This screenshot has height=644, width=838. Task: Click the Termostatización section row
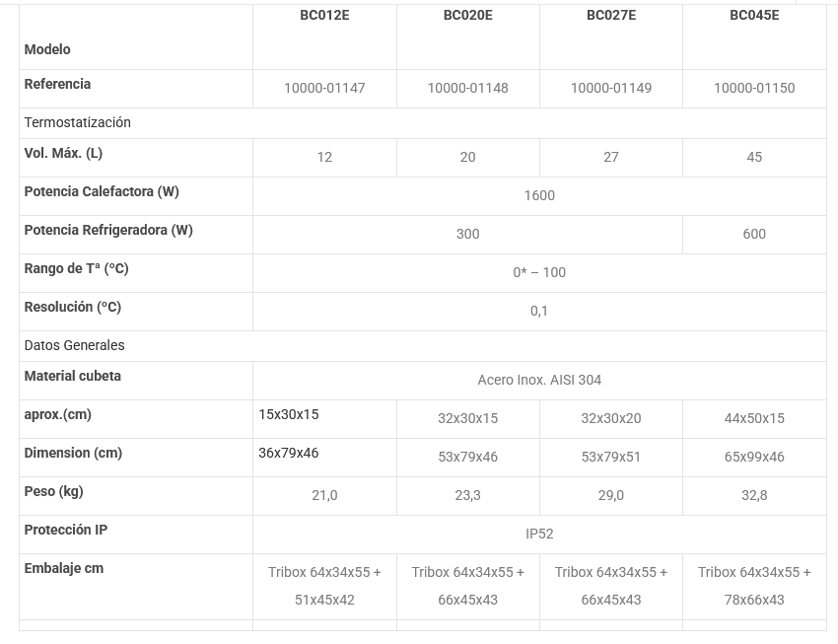pyautogui.click(x=78, y=123)
